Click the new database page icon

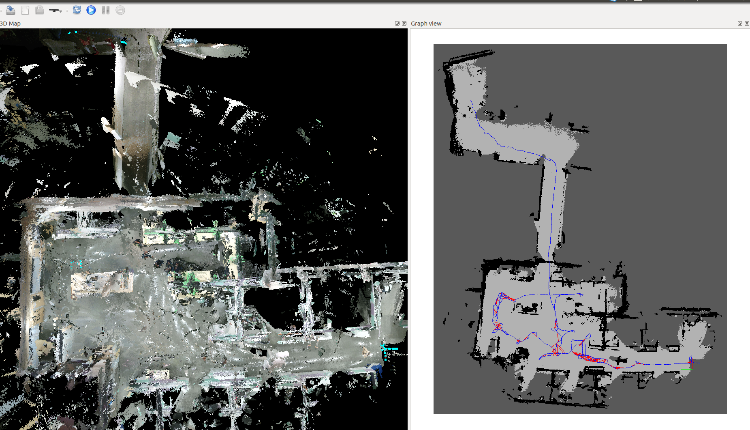[24, 10]
